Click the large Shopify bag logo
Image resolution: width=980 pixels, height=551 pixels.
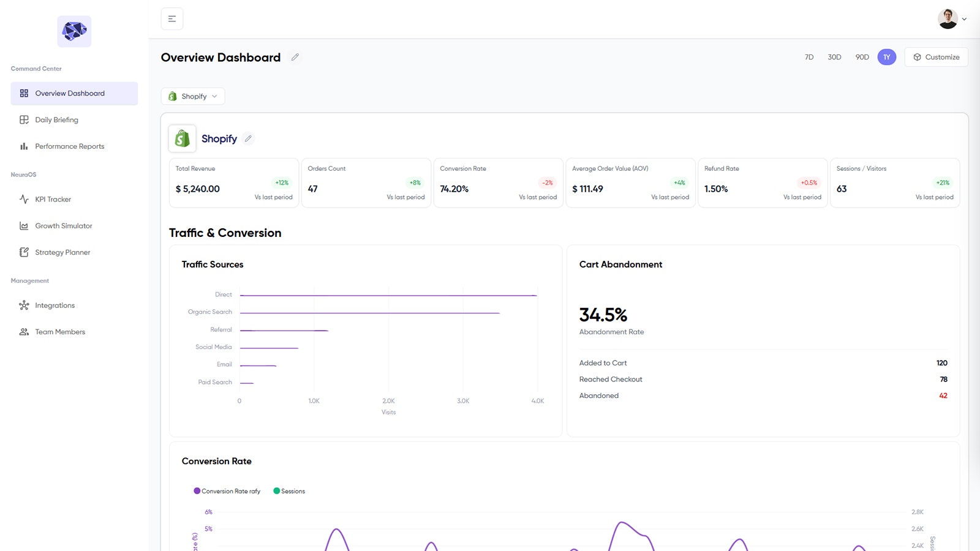[x=183, y=138]
